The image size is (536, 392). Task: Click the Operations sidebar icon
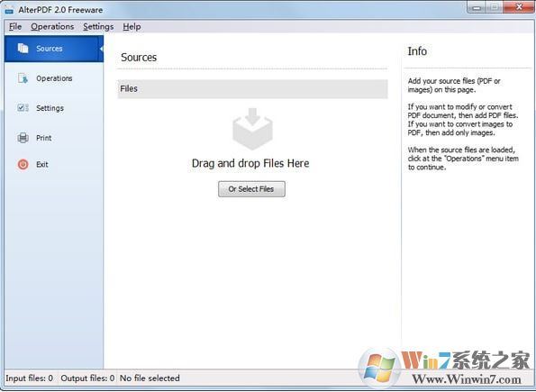coord(23,78)
